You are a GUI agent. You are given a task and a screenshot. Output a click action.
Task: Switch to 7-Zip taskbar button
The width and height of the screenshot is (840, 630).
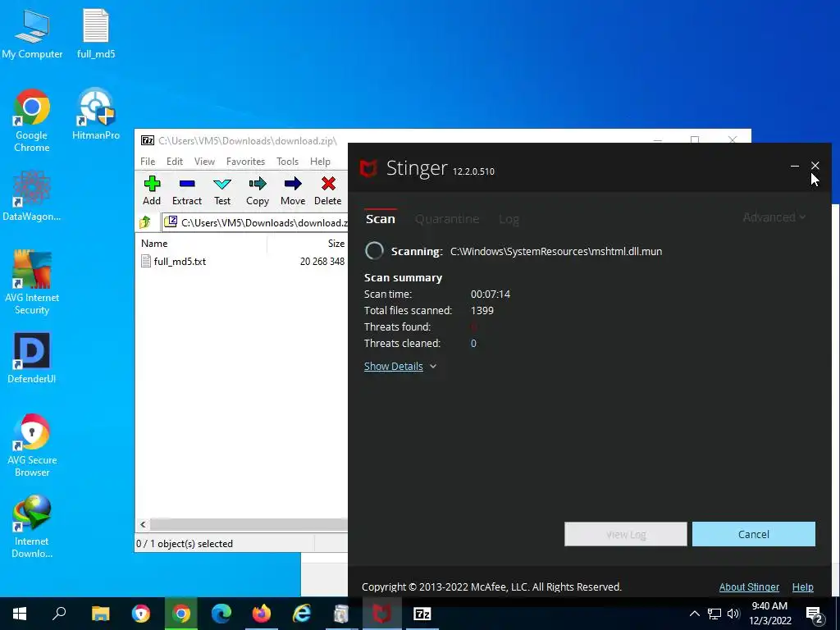point(422,614)
